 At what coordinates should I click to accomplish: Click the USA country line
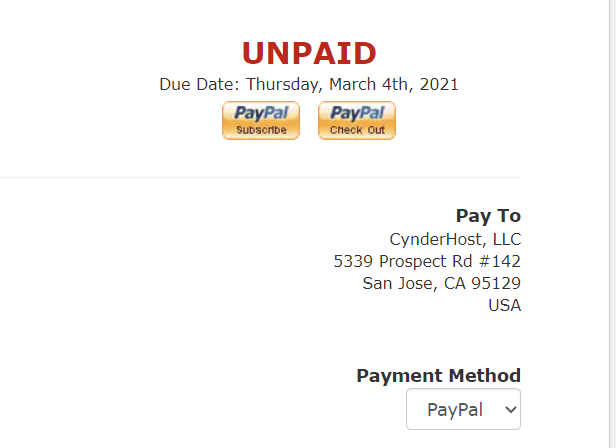504,305
